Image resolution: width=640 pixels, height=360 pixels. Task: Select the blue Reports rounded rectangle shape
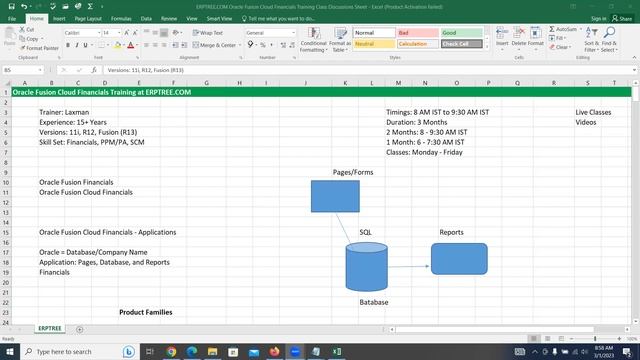[x=459, y=259]
